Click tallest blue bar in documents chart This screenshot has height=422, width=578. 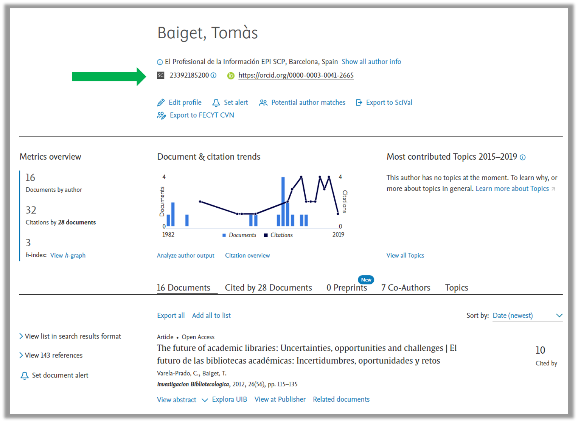click(283, 202)
